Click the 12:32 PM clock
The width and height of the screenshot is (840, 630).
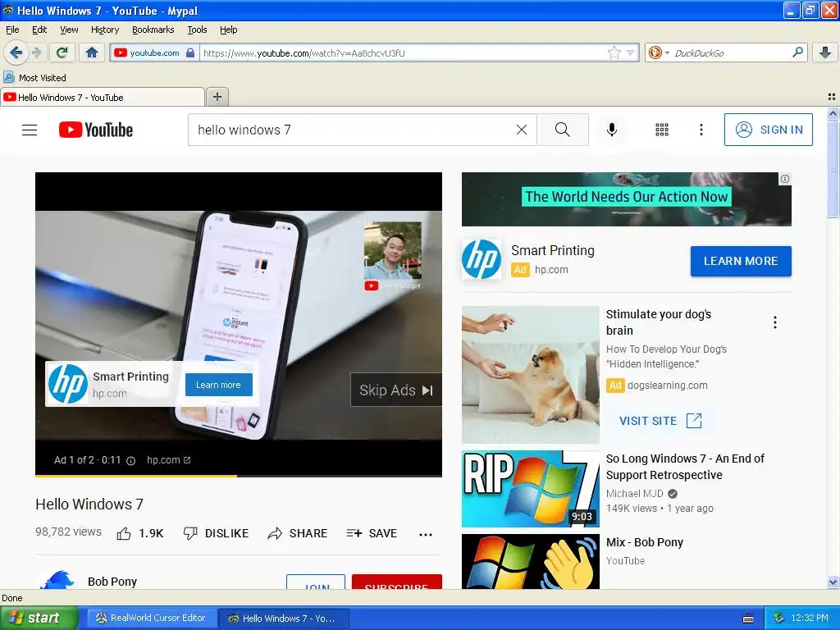coord(810,618)
